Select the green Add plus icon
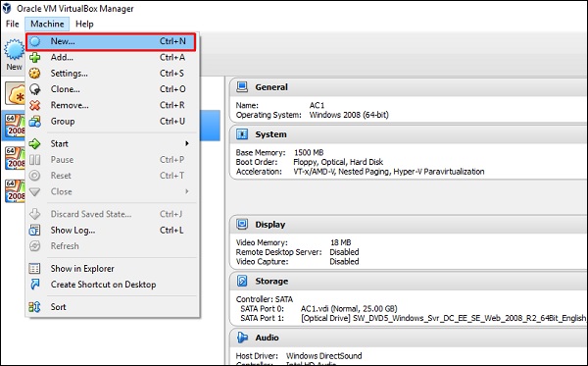 (35, 58)
